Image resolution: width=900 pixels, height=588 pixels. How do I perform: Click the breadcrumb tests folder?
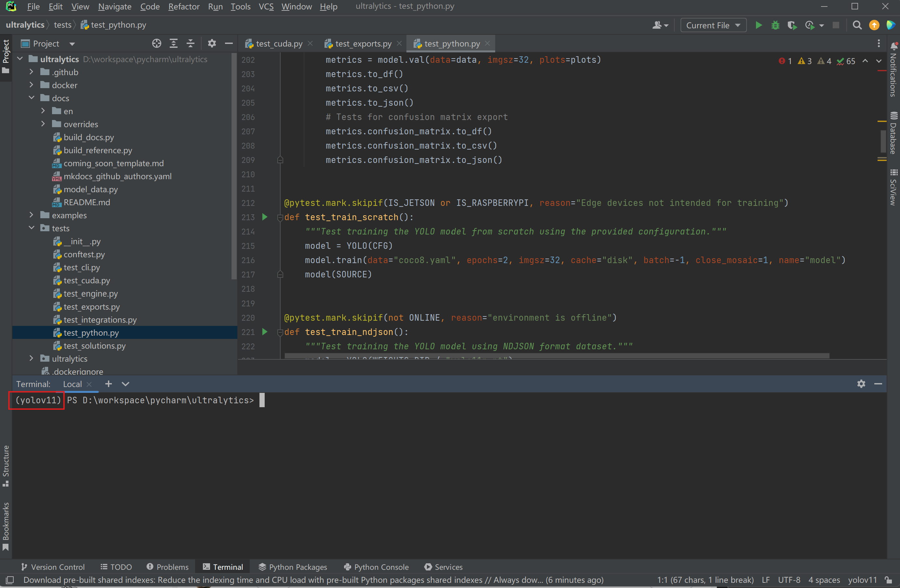coord(62,25)
